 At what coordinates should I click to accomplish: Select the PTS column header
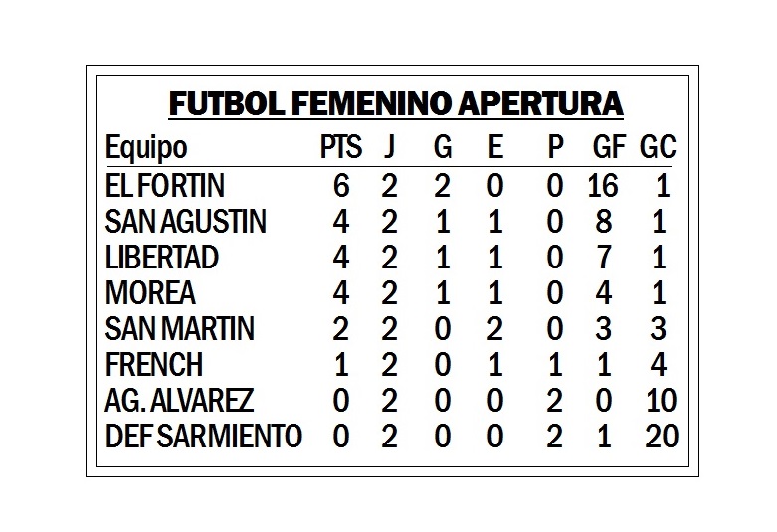tap(340, 148)
